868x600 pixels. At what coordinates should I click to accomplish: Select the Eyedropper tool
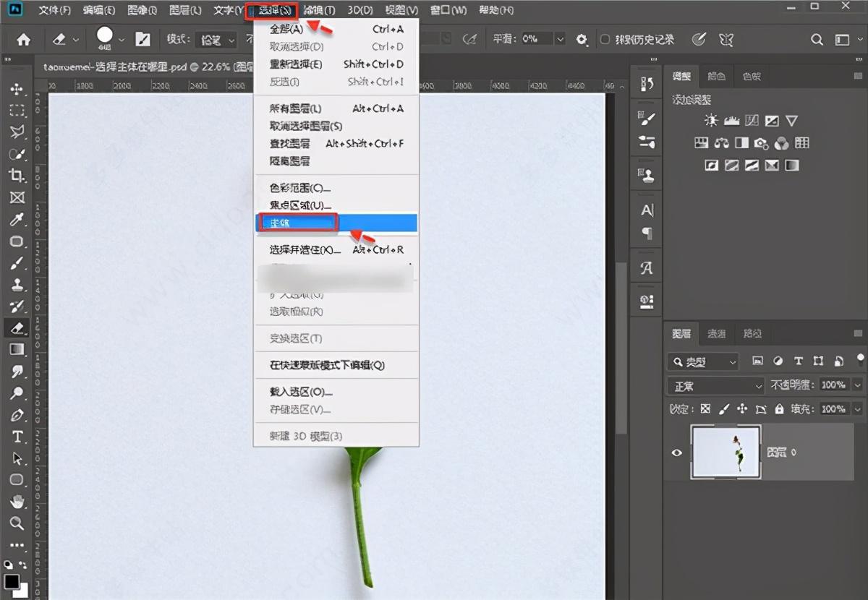click(17, 219)
